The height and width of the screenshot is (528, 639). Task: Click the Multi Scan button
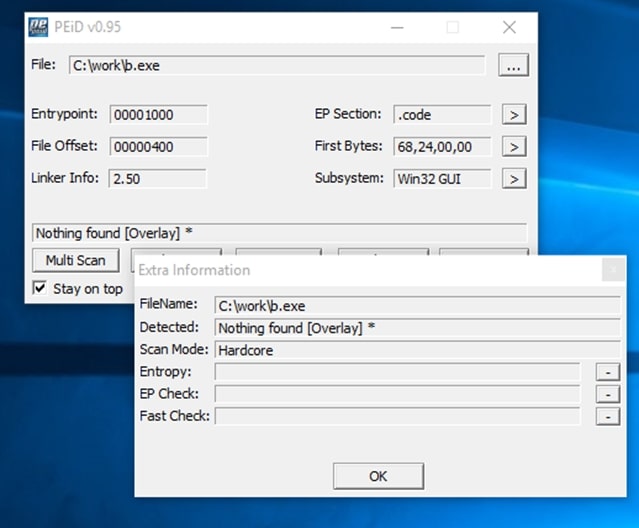point(76,260)
